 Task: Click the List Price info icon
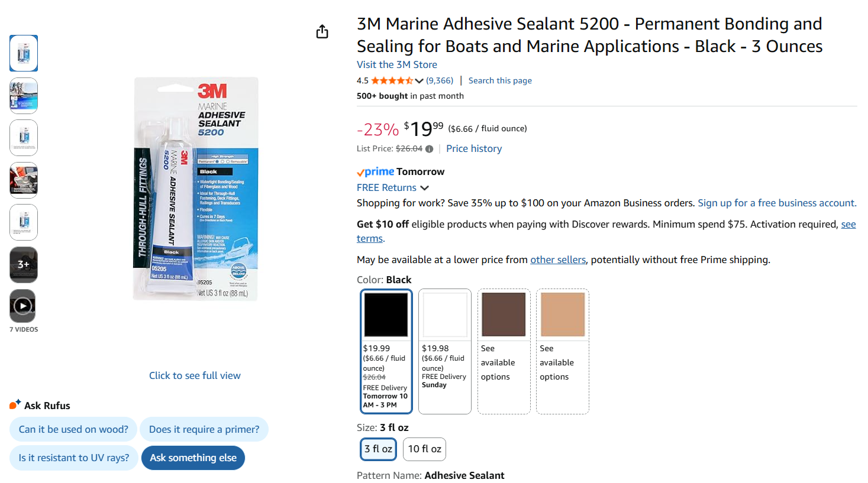tap(429, 149)
